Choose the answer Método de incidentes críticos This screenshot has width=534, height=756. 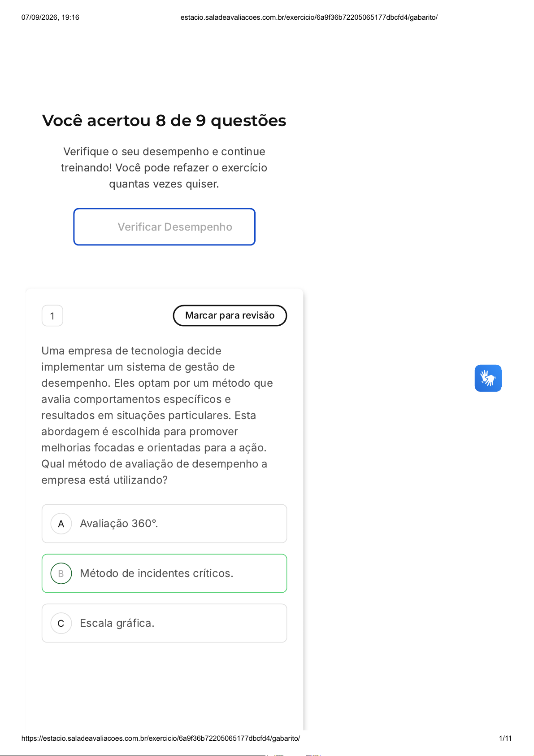click(x=156, y=573)
